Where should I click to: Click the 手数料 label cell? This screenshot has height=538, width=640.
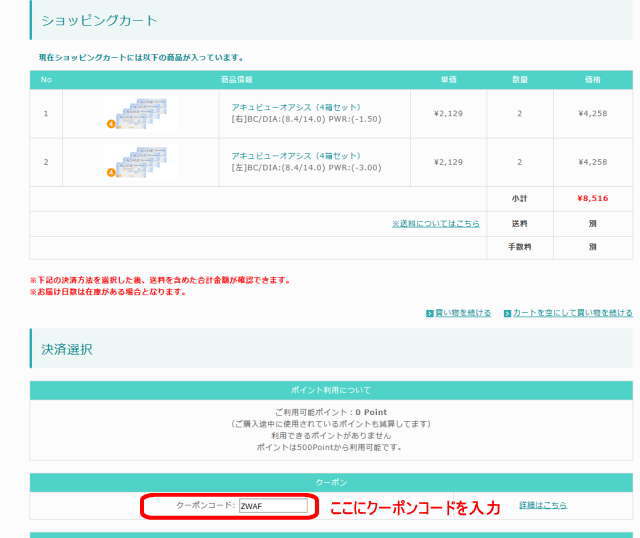pyautogui.click(x=520, y=247)
